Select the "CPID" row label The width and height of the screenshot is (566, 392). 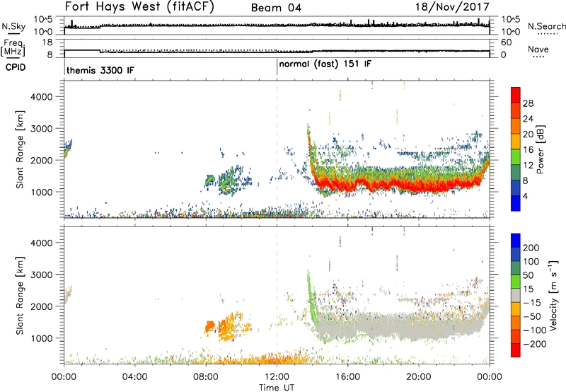(16, 67)
